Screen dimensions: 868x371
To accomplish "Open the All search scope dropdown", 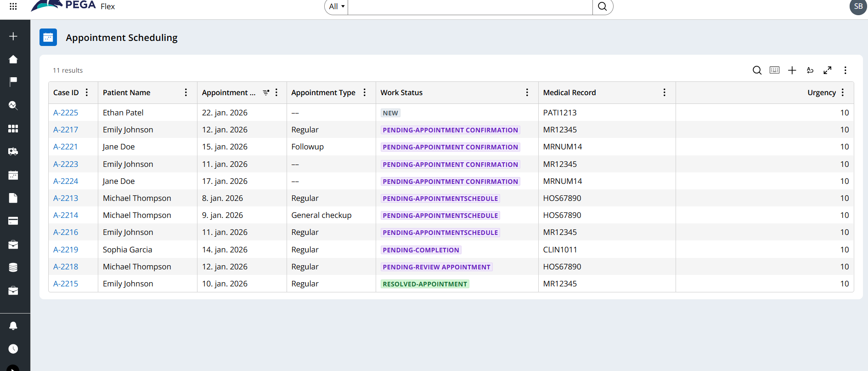I will (x=337, y=6).
